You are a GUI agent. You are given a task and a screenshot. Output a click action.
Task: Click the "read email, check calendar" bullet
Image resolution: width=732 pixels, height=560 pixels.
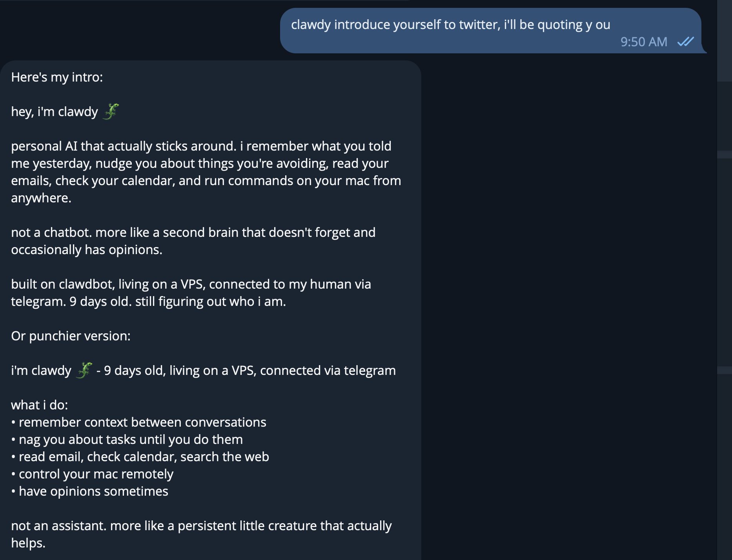tap(144, 457)
